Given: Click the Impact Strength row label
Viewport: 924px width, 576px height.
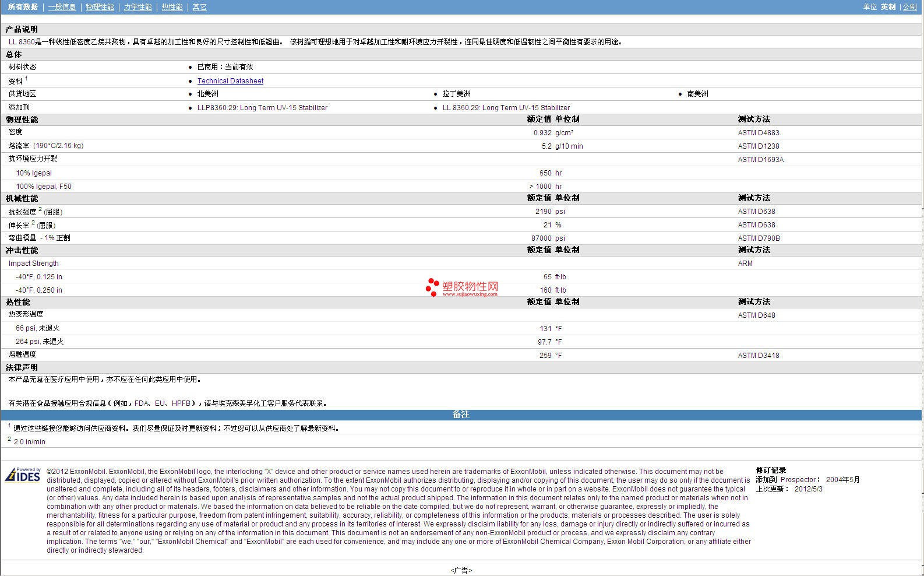Looking at the screenshot, I should 33,264.
